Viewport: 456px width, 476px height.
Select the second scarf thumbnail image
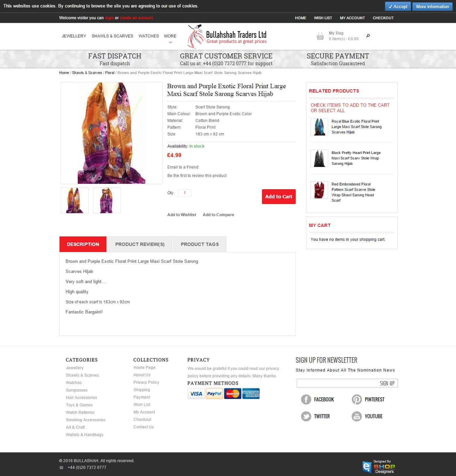pyautogui.click(x=107, y=200)
